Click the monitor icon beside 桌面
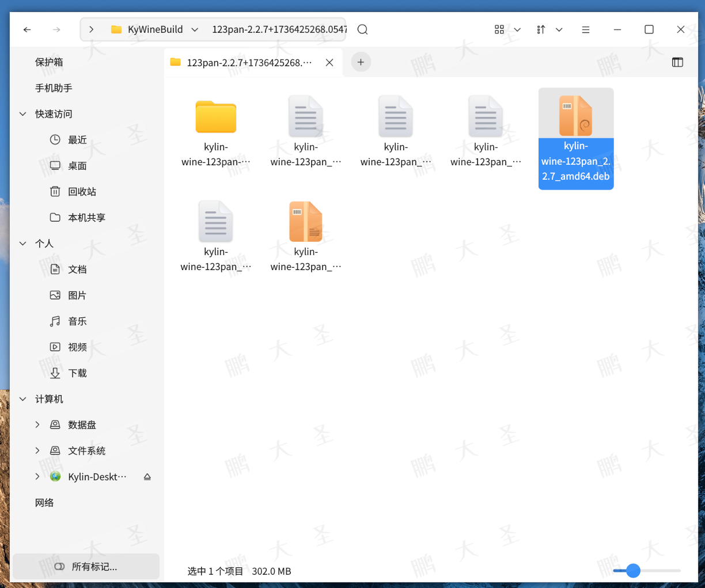 [55, 165]
